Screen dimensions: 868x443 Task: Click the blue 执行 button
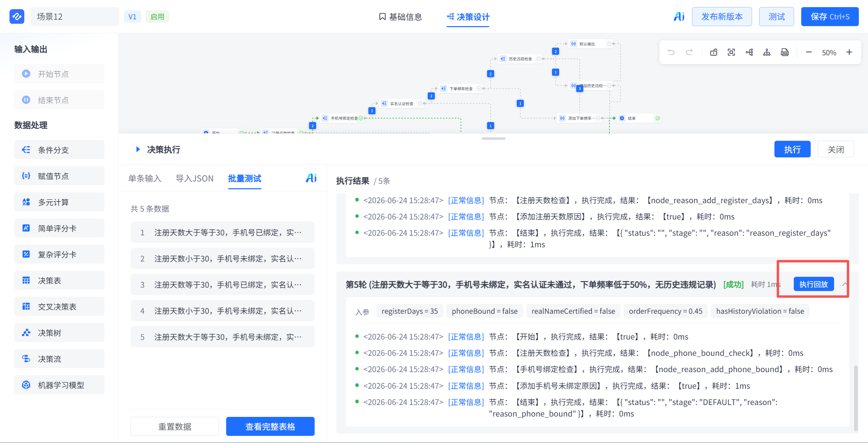click(792, 149)
